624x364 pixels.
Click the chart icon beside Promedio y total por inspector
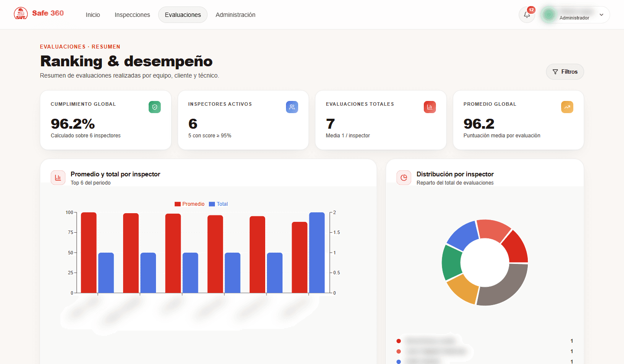[58, 178]
